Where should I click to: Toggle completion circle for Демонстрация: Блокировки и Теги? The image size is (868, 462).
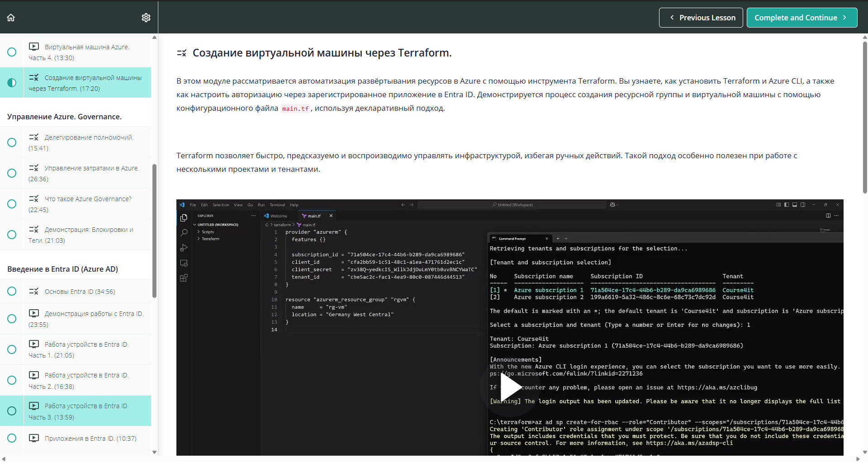pyautogui.click(x=12, y=235)
